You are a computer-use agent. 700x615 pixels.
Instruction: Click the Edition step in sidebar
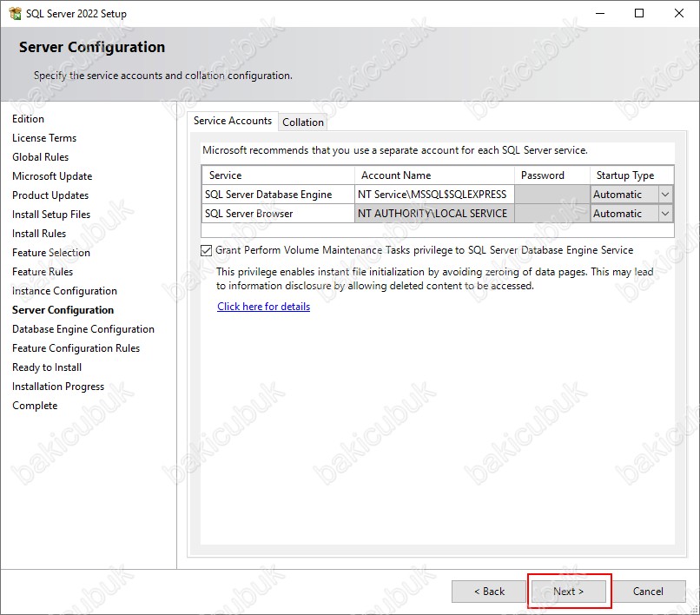(x=28, y=119)
